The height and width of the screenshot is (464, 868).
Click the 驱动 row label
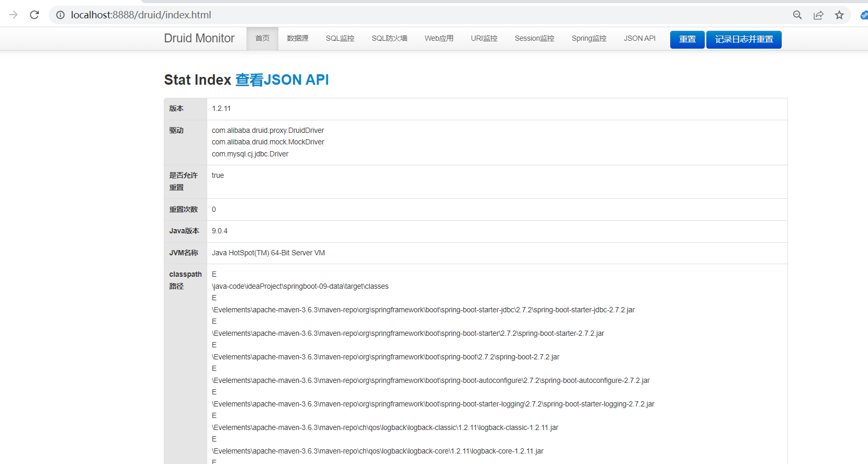tap(176, 130)
